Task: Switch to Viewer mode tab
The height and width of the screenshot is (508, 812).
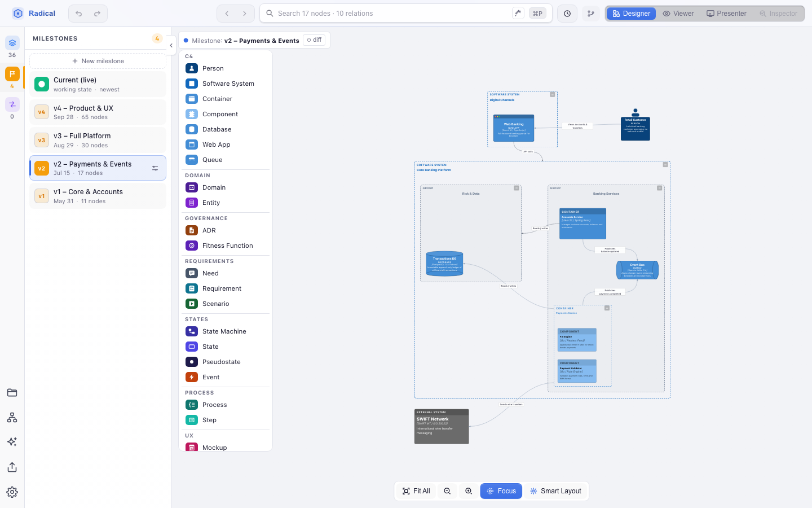Action: [x=678, y=14]
